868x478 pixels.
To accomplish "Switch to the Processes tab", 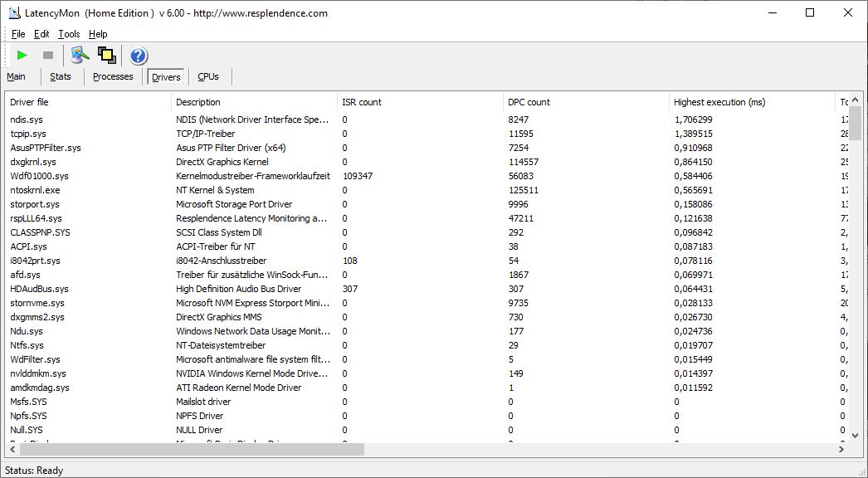I will 113,76.
